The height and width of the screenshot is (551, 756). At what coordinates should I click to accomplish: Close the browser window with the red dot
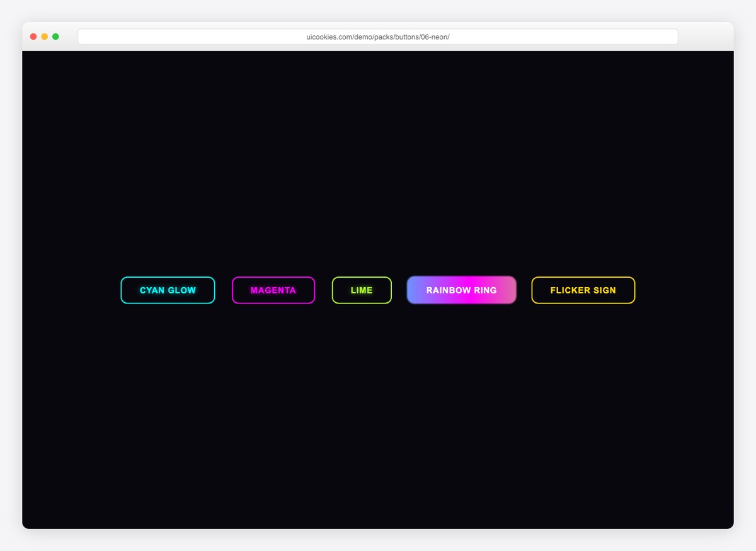click(x=33, y=37)
